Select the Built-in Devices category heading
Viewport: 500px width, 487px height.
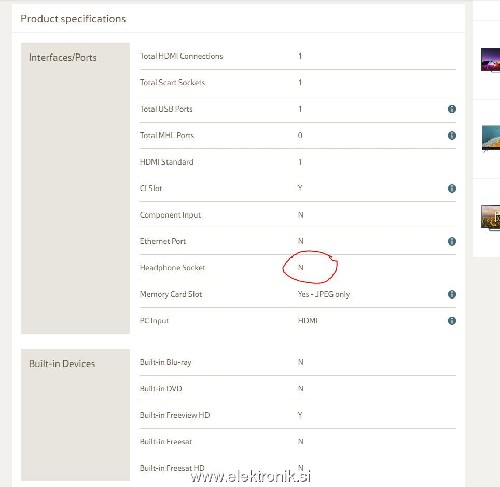pos(62,363)
